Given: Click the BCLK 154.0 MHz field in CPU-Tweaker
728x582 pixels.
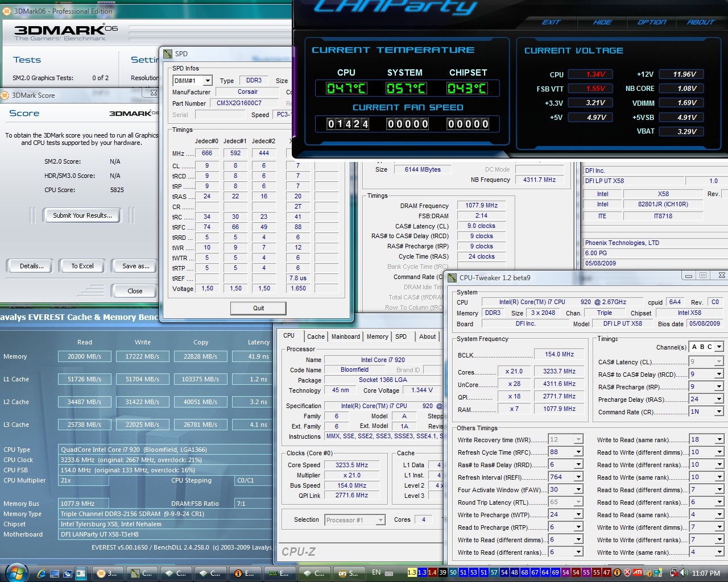Looking at the screenshot, I should (x=560, y=354).
